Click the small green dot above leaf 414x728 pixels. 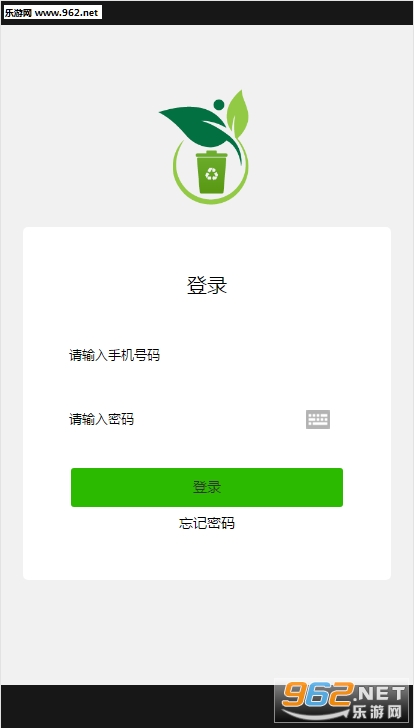(x=219, y=104)
